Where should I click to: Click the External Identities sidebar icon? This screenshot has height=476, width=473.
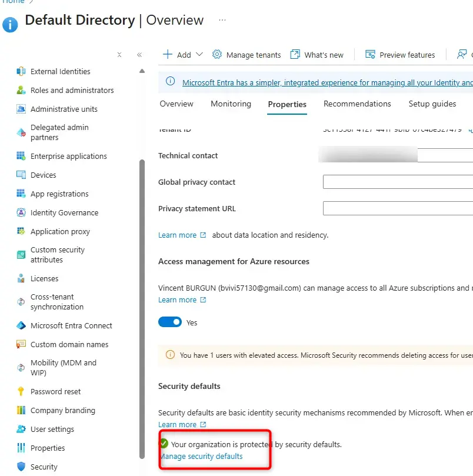[x=21, y=71]
